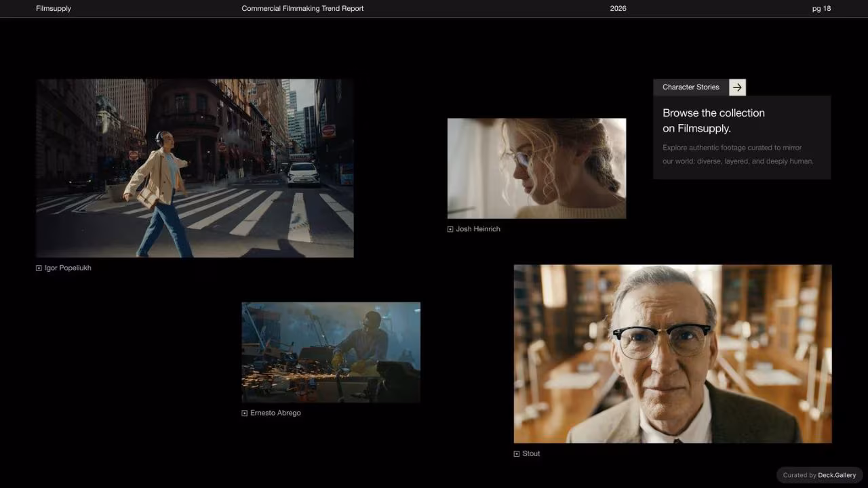Click the Stout credit name
Image resolution: width=868 pixels, height=488 pixels.
click(x=531, y=454)
